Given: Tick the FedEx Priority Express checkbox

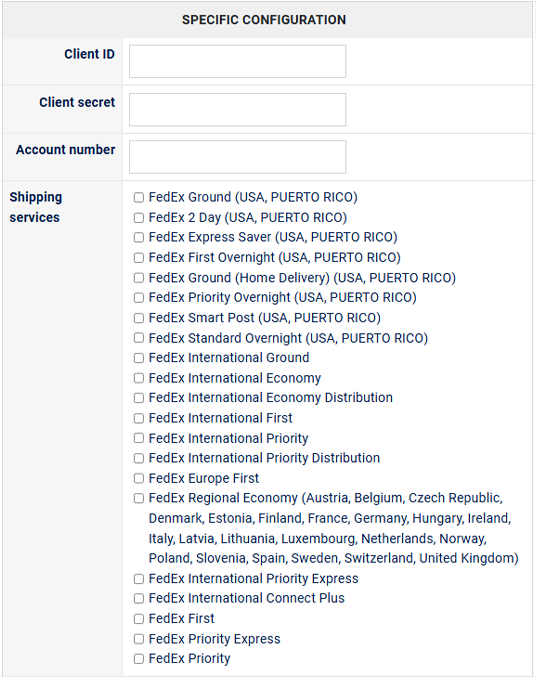Looking at the screenshot, I should tap(139, 639).
